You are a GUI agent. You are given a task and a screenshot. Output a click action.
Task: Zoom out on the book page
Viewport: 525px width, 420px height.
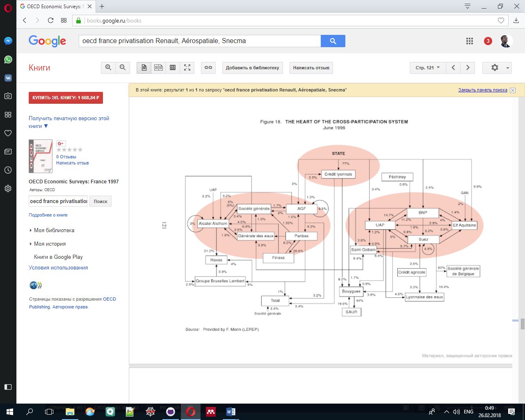(x=123, y=68)
